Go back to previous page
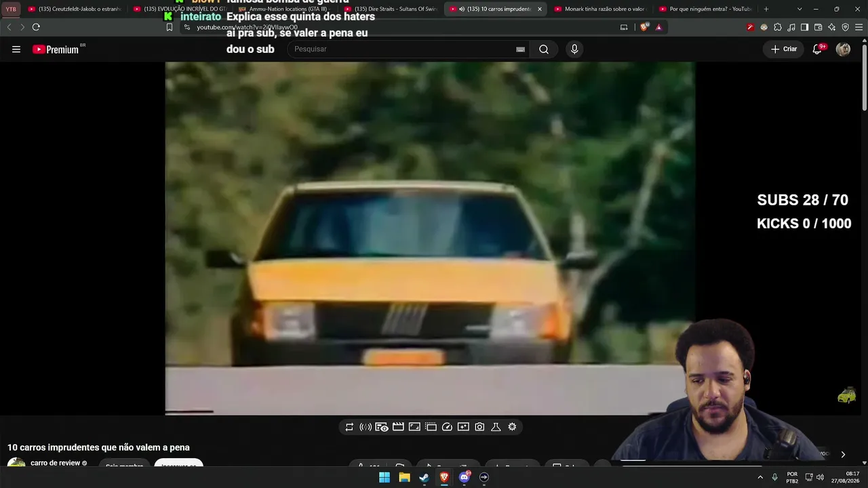 click(x=9, y=27)
